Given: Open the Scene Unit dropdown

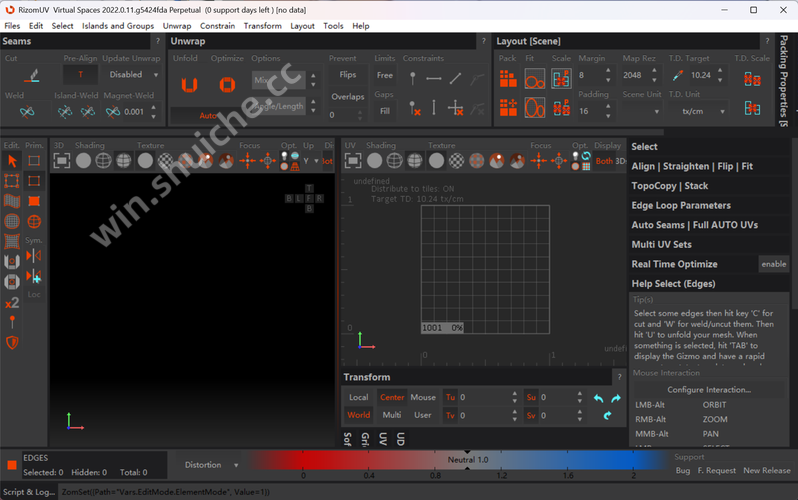Looking at the screenshot, I should pyautogui.click(x=642, y=112).
